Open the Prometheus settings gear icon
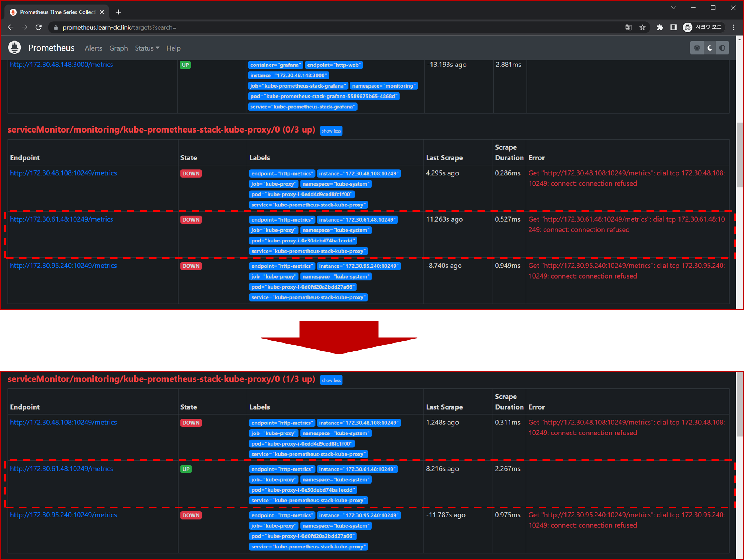This screenshot has width=744, height=560. 697,48
